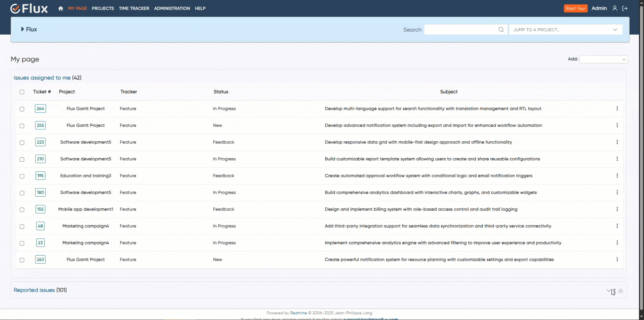
Task: Open the user profile icon beside Admin
Action: coord(614,8)
